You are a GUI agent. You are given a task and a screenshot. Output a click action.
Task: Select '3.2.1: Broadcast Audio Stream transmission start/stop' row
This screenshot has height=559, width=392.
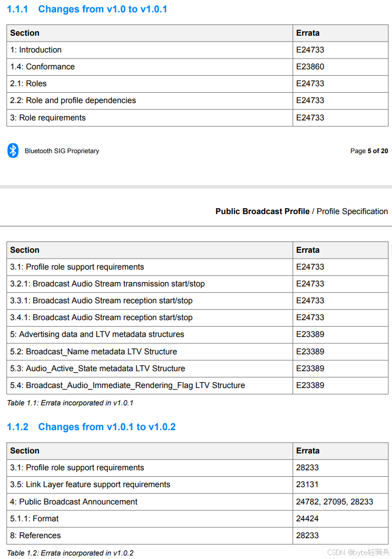(x=197, y=284)
